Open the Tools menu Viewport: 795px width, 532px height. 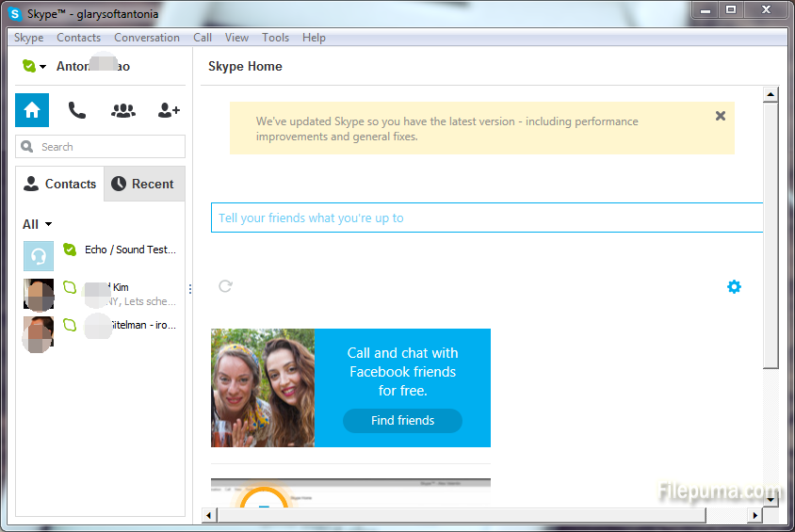(x=276, y=38)
